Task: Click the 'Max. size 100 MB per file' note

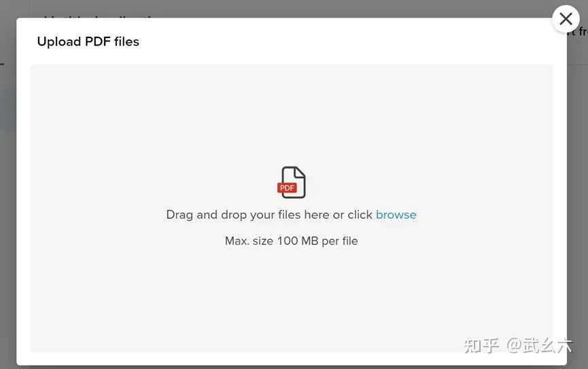Action: pyautogui.click(x=292, y=241)
